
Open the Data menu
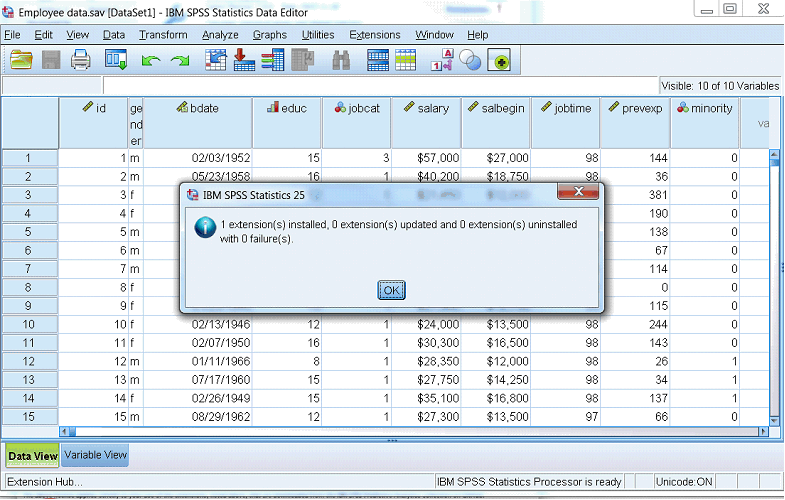[114, 35]
